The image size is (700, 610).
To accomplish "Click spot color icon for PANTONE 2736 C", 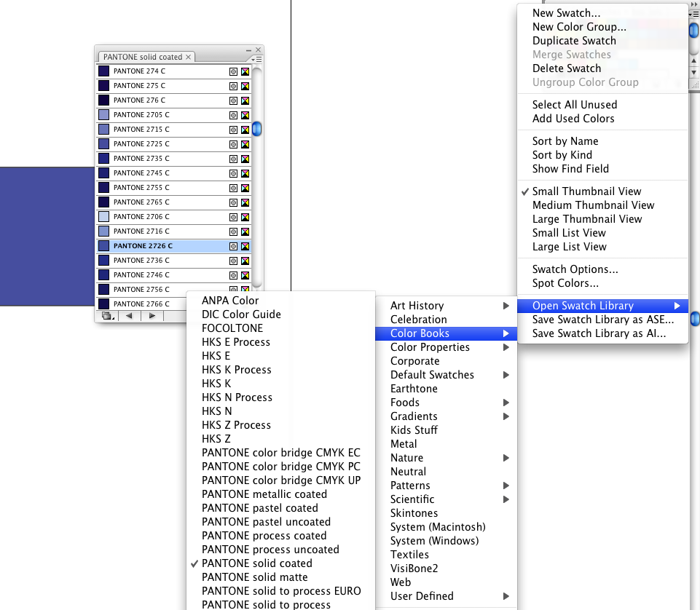I will (233, 261).
